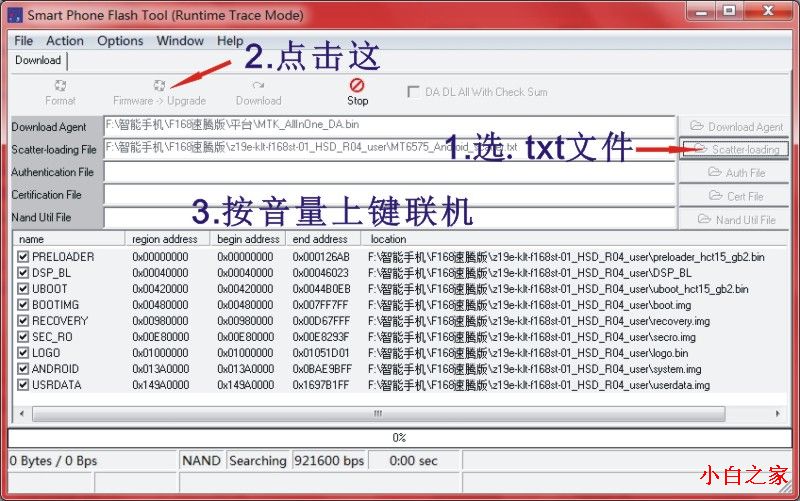This screenshot has width=800, height=501.
Task: Enable DA DL All With Check Sum
Action: pyautogui.click(x=413, y=92)
